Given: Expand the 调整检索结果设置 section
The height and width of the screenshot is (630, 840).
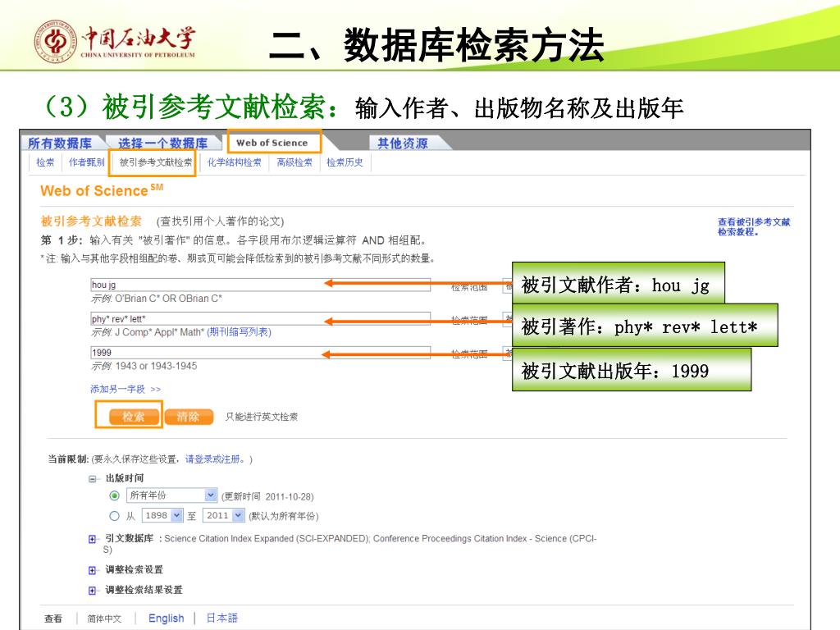Looking at the screenshot, I should click(x=93, y=591).
